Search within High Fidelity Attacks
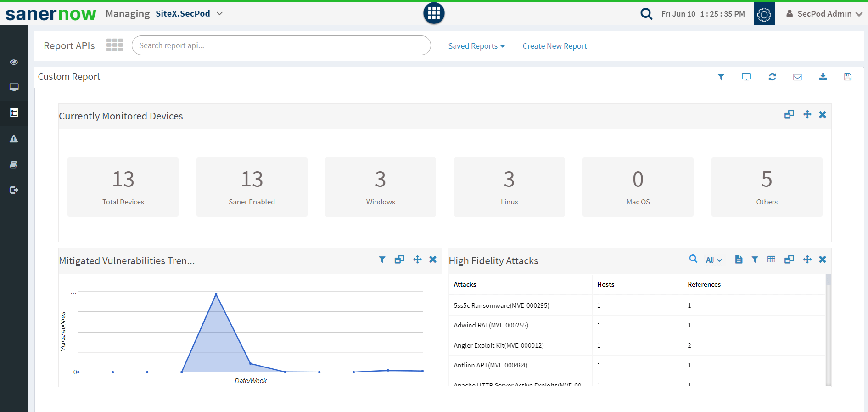Image resolution: width=868 pixels, height=412 pixels. click(693, 259)
